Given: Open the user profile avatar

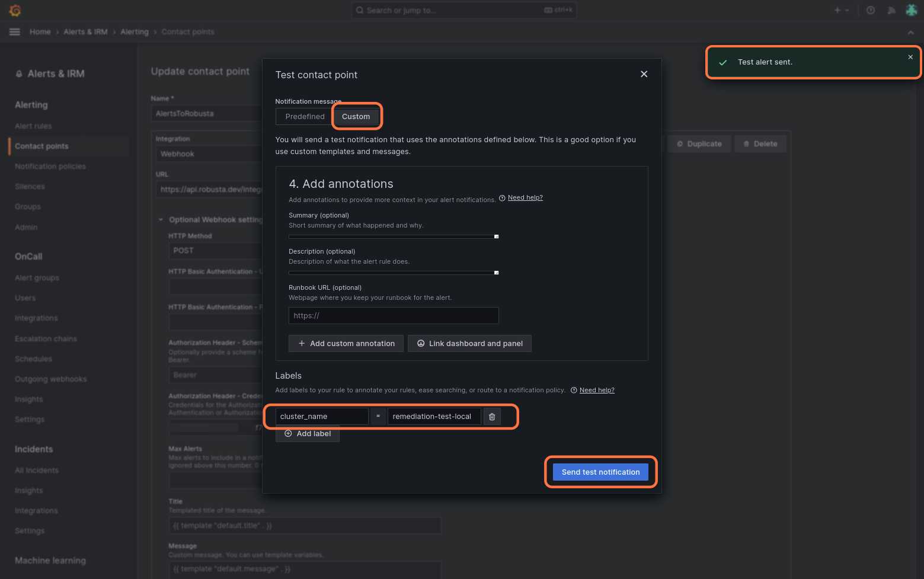Looking at the screenshot, I should 912,10.
